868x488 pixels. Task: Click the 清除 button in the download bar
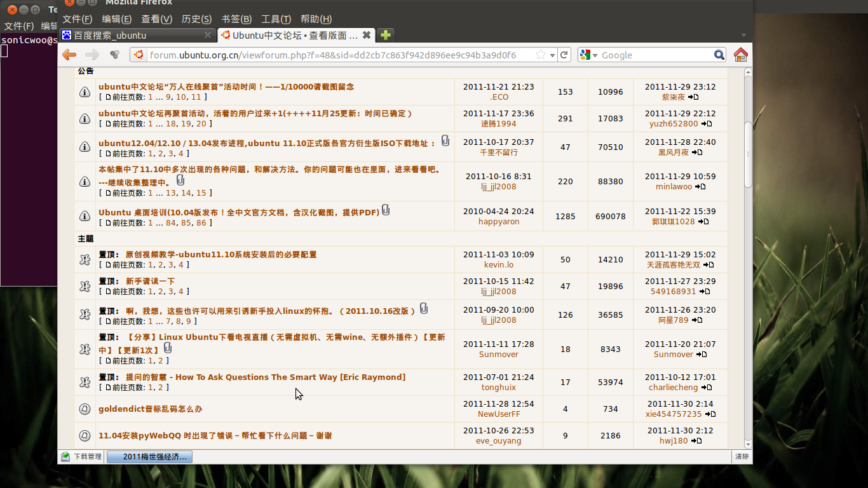742,456
